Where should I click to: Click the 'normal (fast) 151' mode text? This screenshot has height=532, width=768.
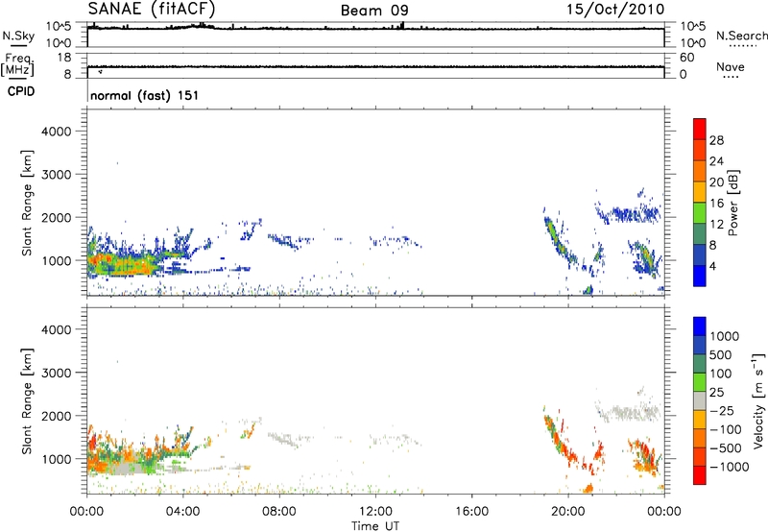(x=145, y=95)
